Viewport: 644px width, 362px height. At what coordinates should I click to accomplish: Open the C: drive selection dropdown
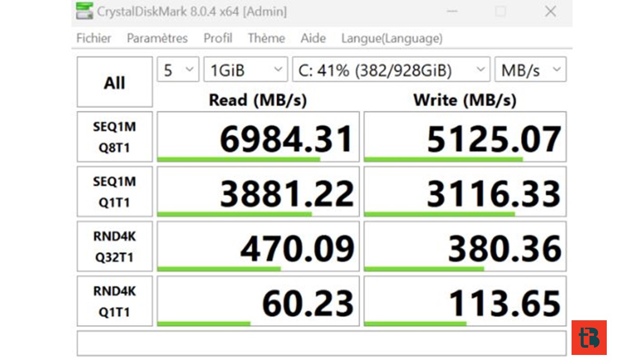coord(391,69)
